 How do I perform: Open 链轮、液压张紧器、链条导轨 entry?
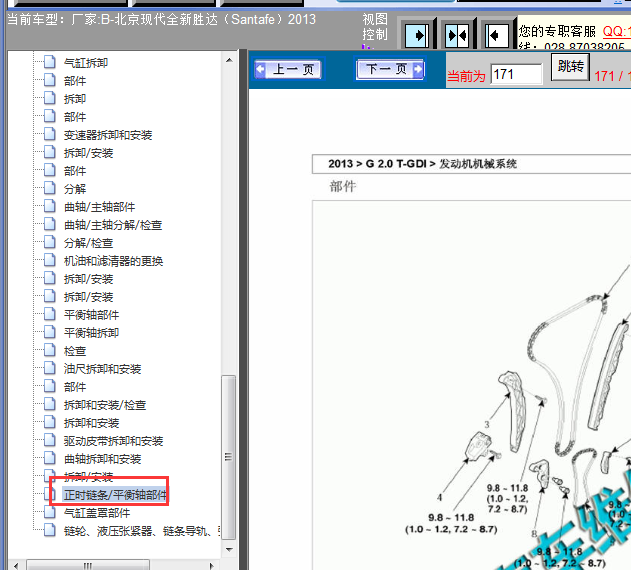coord(142,531)
